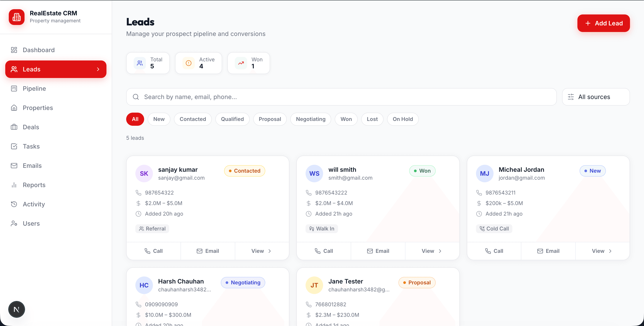Select the Emails sidebar icon
Screen dimensions: 644x326
[x=14, y=165]
